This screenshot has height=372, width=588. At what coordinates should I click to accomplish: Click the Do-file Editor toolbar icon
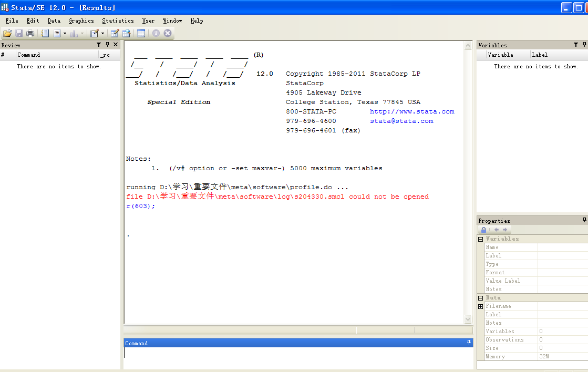(x=95, y=34)
